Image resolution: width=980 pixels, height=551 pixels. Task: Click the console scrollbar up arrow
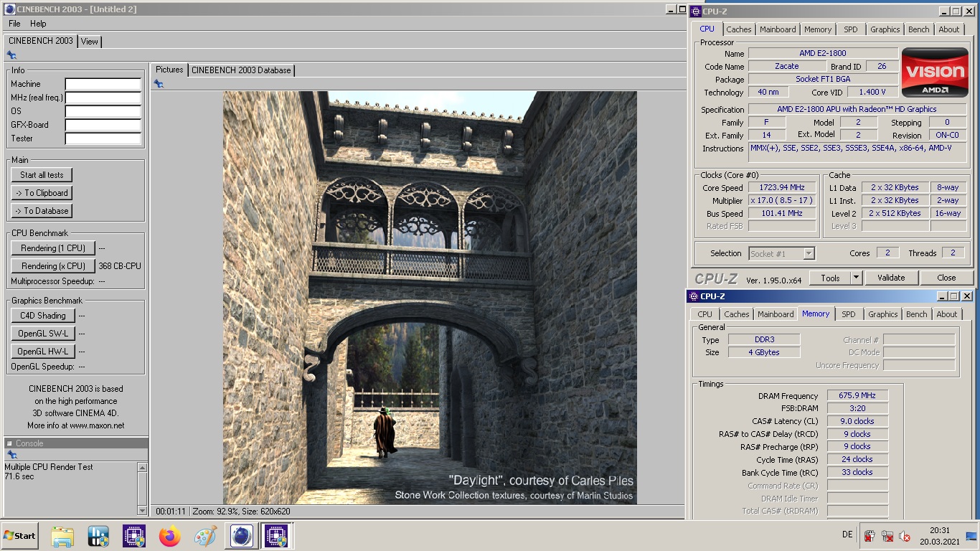click(x=142, y=468)
